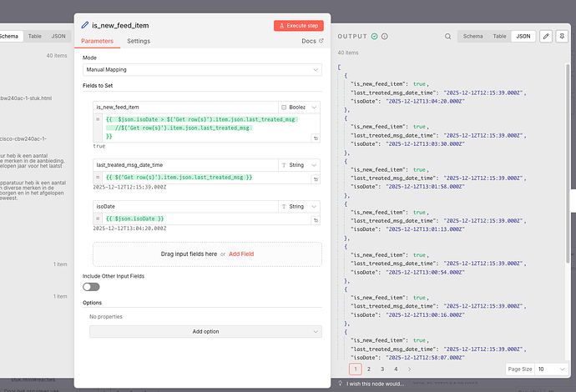Click the info icon beside the OUTPUT title
The image size is (576, 392).
point(386,37)
